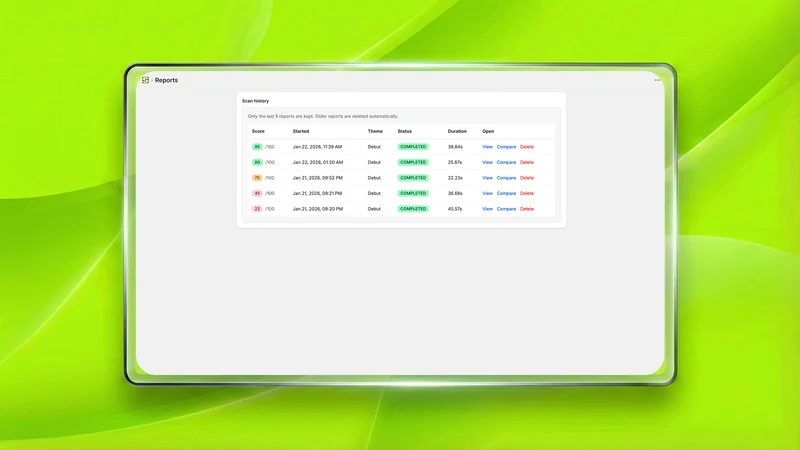Image resolution: width=800 pixels, height=450 pixels.
Task: Click Debut theme in the 95 score row
Action: (374, 147)
